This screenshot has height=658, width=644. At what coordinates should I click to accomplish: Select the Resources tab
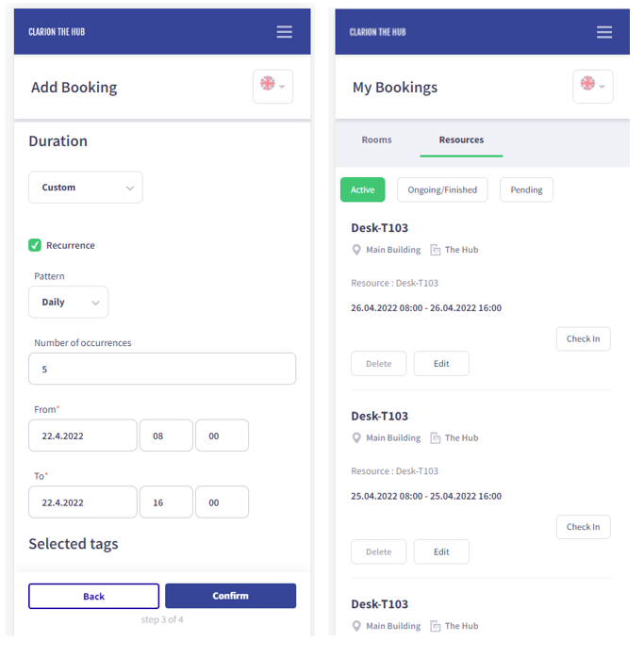(461, 140)
